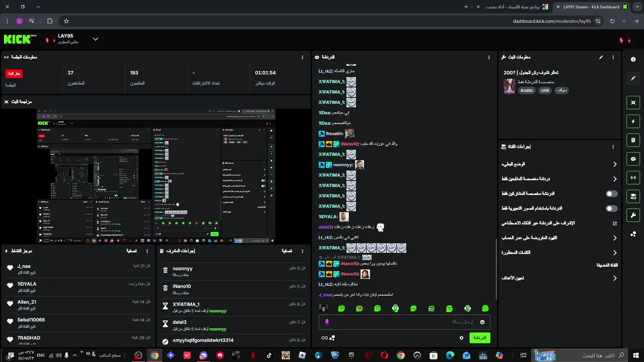This screenshot has height=362, width=644.
Task: Toggle the channel actions camera sidebar icon
Action: [x=633, y=196]
